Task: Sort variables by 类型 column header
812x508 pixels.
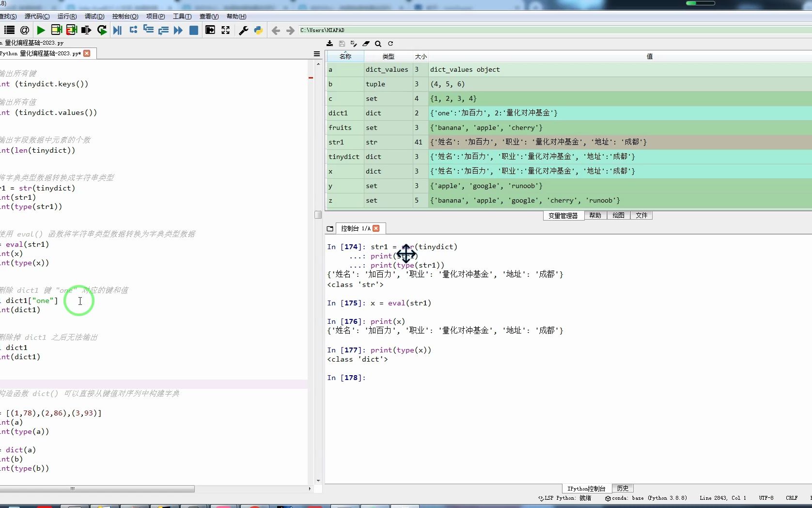Action: coord(388,57)
